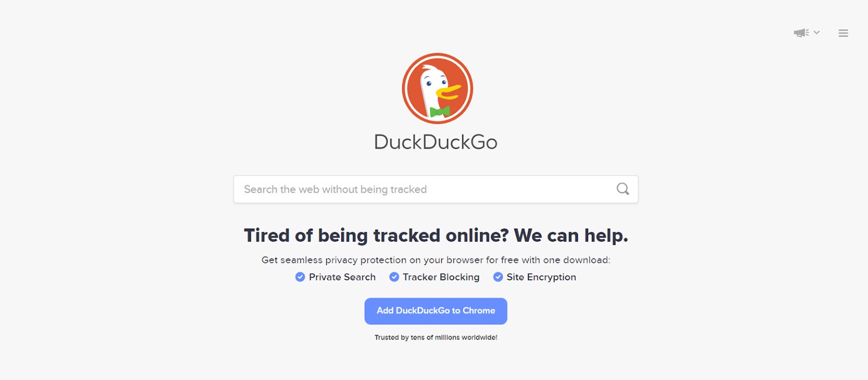Focus the web search box
Image resolution: width=868 pixels, height=380 pixels.
[436, 189]
